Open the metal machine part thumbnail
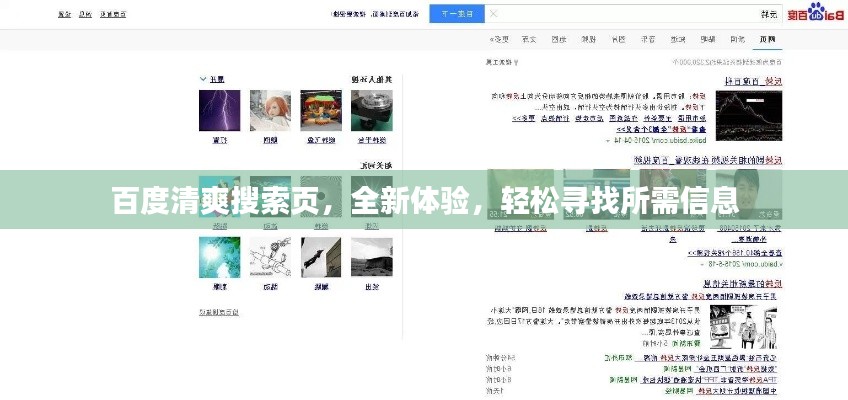848x400 pixels. [x=371, y=110]
